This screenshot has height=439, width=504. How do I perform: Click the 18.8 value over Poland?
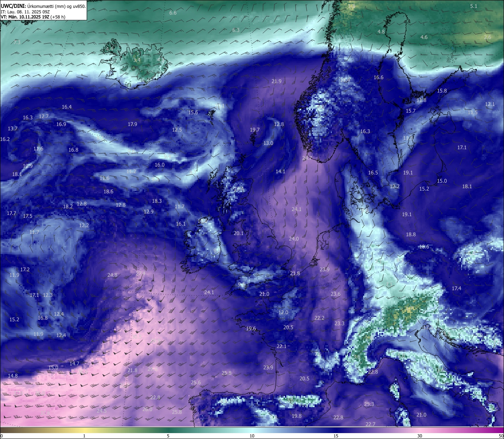(x=411, y=235)
